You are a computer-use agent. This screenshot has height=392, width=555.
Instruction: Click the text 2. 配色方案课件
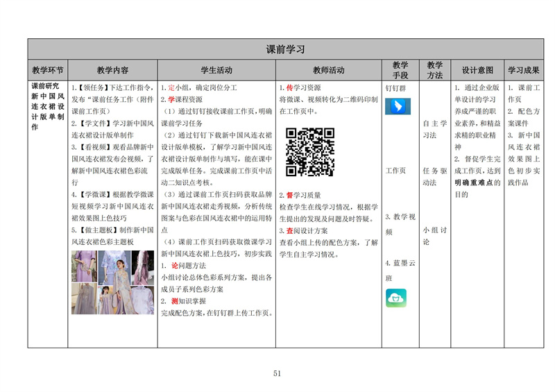[x=524, y=117]
